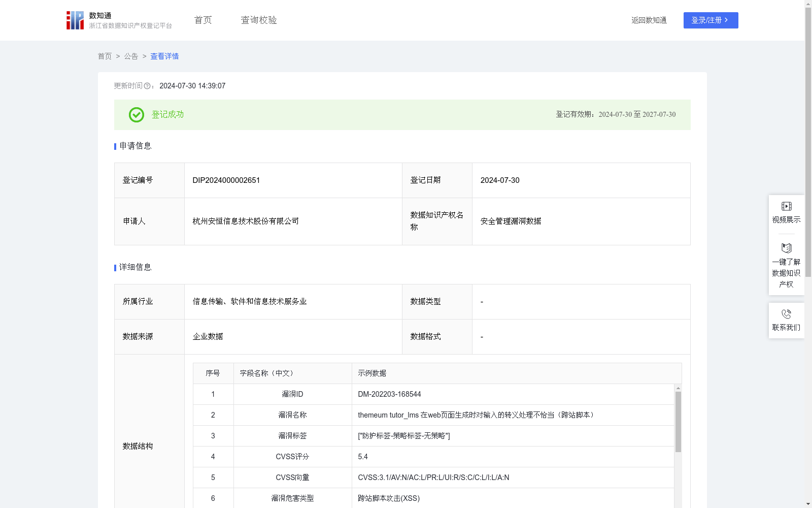Click the page vertical scrollbar thumb
The height and width of the screenshot is (508, 812).
808,142
